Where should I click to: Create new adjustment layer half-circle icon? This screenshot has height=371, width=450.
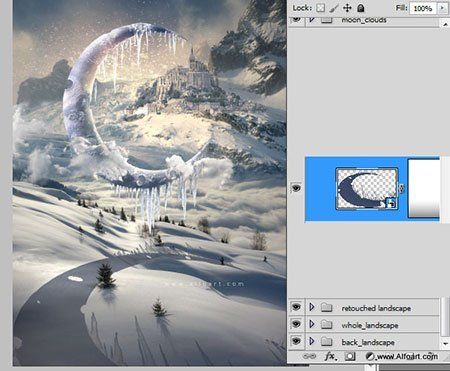(369, 357)
